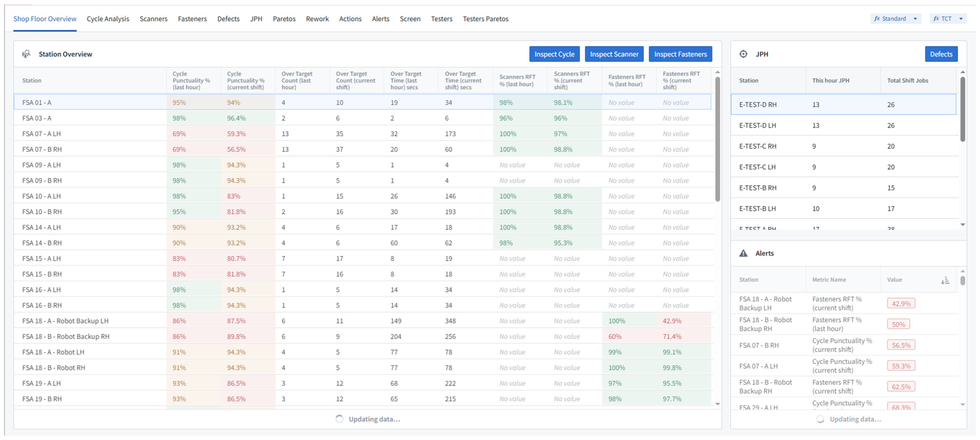This screenshot has width=980, height=440.
Task: Click the Alerts warning triangle icon
Action: pyautogui.click(x=743, y=253)
